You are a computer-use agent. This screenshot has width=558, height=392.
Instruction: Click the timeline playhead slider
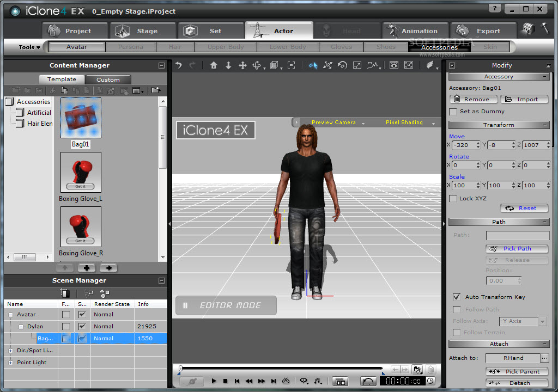point(180,368)
